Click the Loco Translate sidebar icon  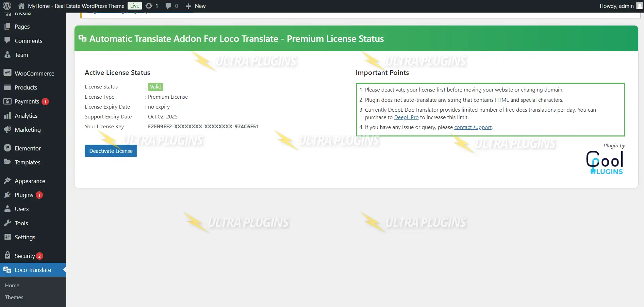(x=7, y=270)
